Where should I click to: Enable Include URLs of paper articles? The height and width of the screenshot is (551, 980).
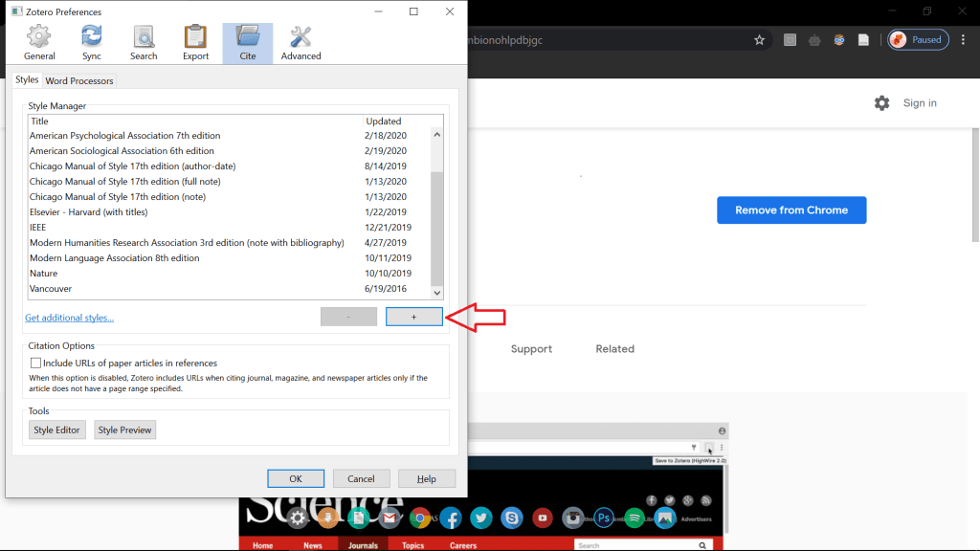(x=36, y=364)
